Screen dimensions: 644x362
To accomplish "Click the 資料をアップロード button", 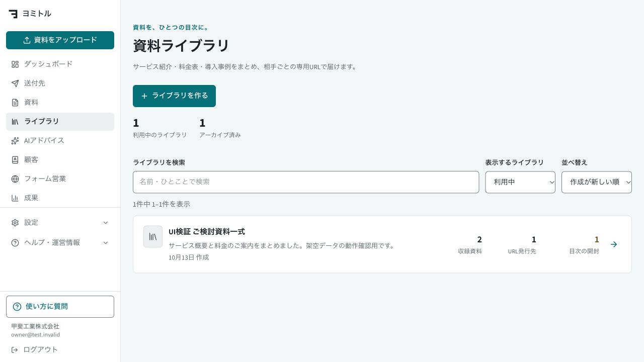I will (60, 40).
